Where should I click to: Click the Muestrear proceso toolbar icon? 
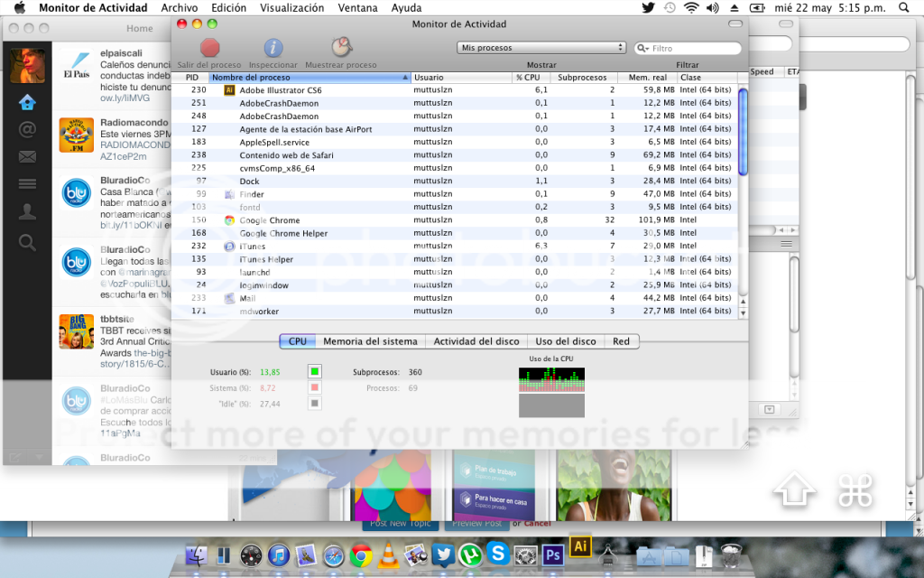point(340,47)
